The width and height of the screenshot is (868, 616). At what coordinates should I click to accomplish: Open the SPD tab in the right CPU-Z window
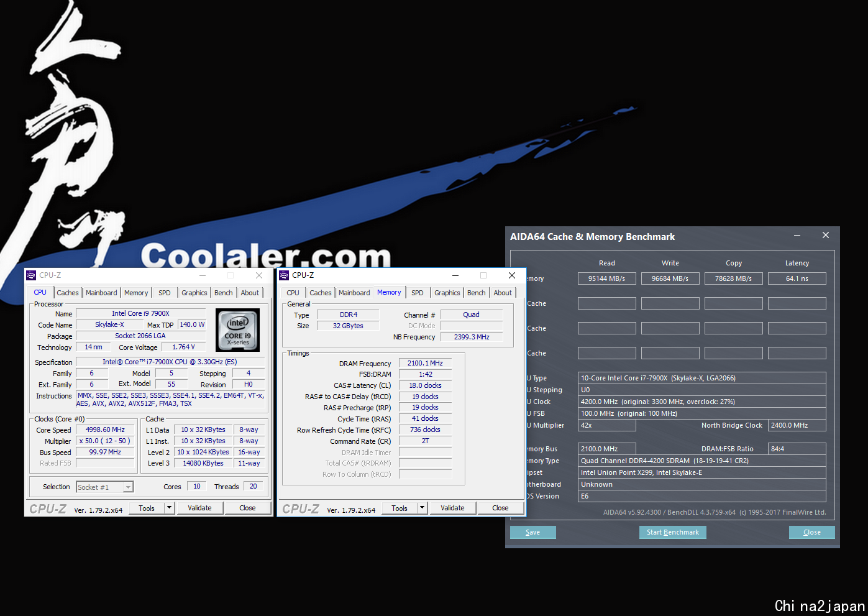pos(418,293)
